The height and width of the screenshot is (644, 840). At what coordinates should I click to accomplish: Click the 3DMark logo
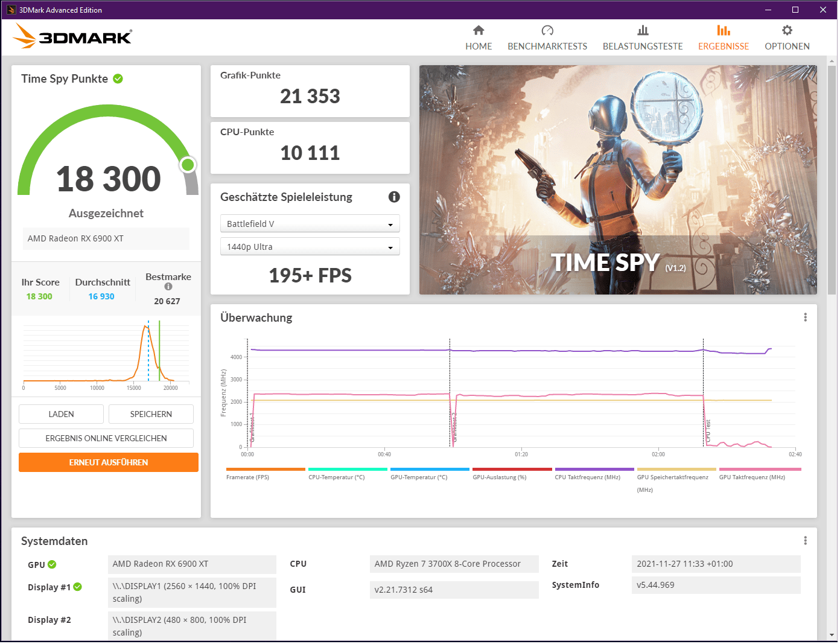72,36
